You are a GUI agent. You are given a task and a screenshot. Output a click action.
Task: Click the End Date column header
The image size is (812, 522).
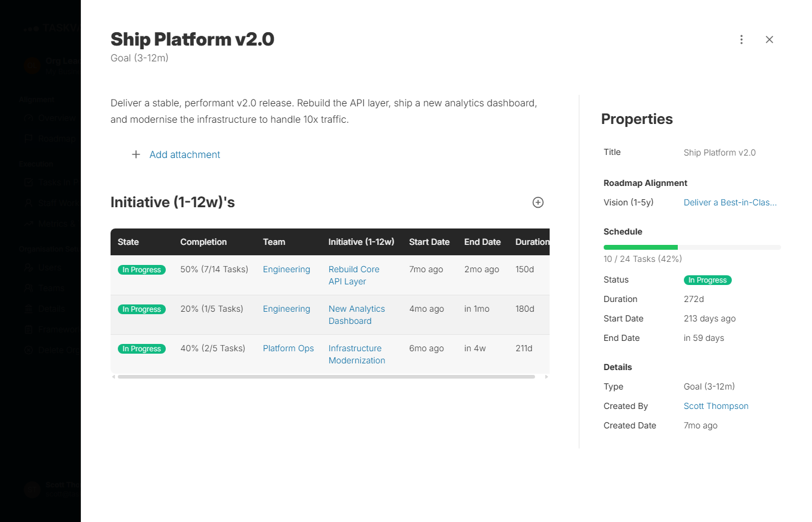pyautogui.click(x=483, y=242)
